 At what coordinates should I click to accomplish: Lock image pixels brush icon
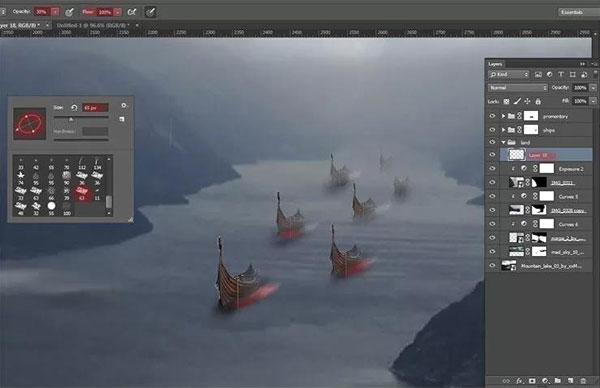coord(517,102)
